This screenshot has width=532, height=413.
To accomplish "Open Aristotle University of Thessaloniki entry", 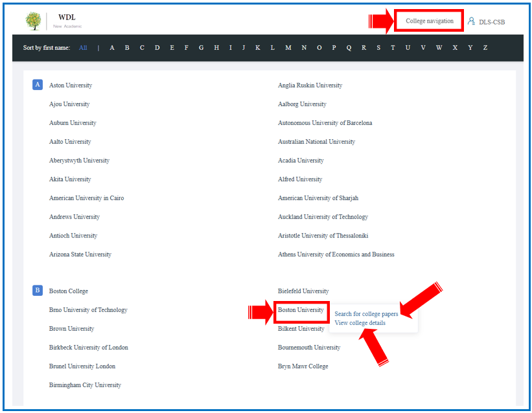I will tap(323, 236).
